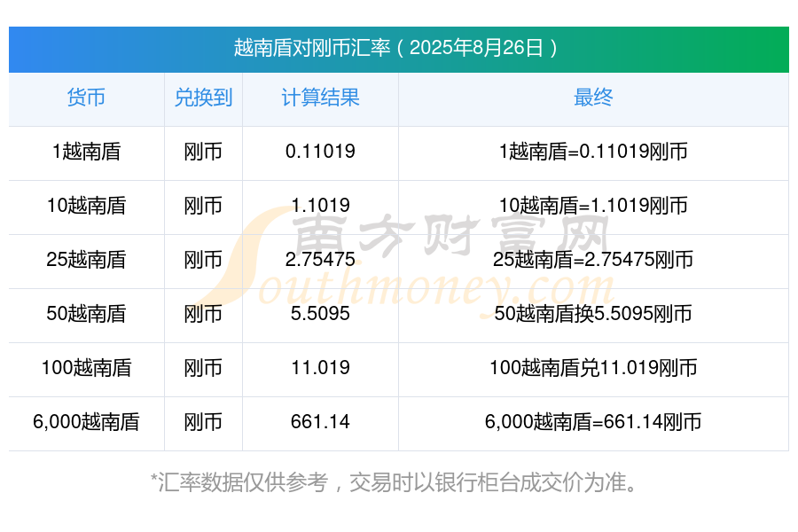
Task: Click the value 11.019 in results column
Action: coord(320,368)
